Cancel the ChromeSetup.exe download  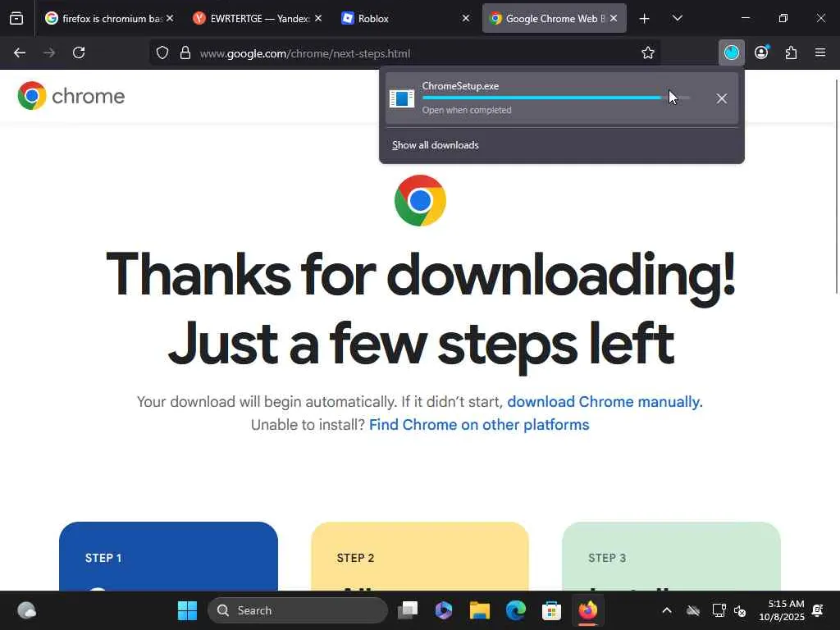(722, 98)
